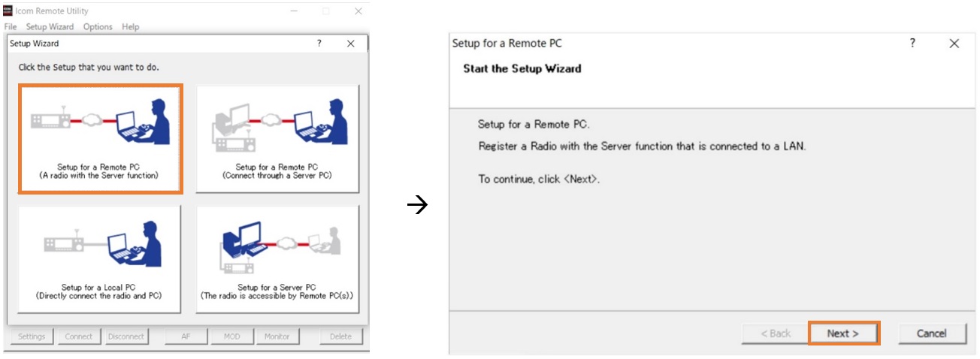Click the Next button
The image size is (980, 359).
(843, 333)
